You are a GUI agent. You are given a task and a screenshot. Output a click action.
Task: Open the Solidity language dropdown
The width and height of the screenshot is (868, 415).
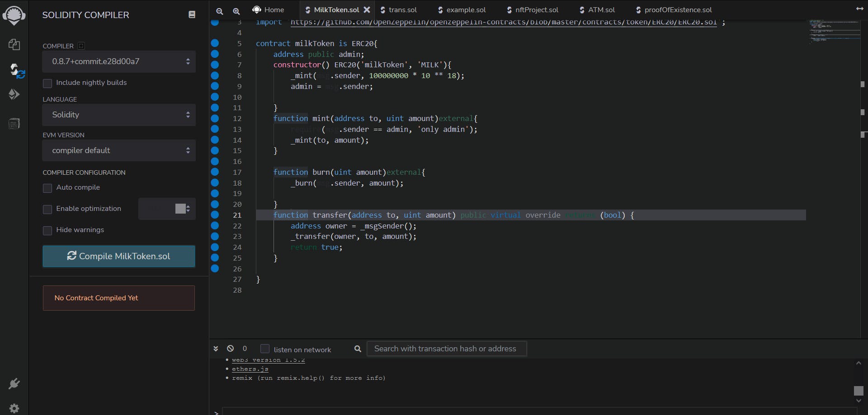pos(119,115)
